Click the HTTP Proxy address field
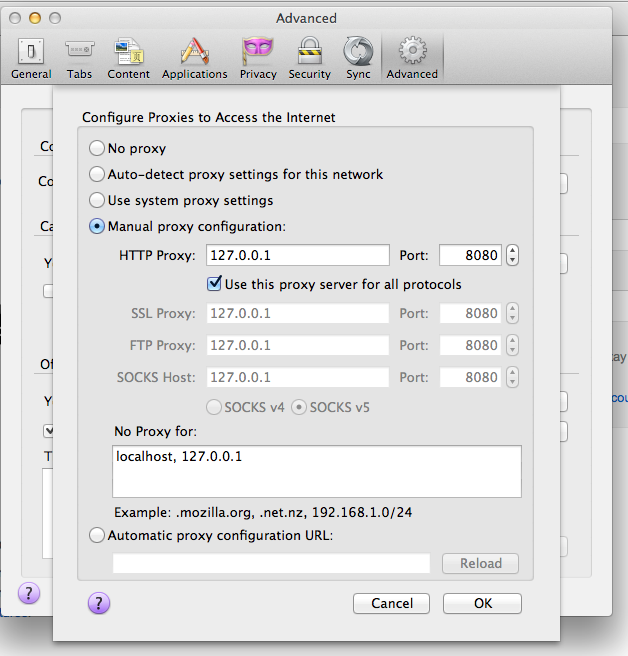628x656 pixels. [297, 255]
